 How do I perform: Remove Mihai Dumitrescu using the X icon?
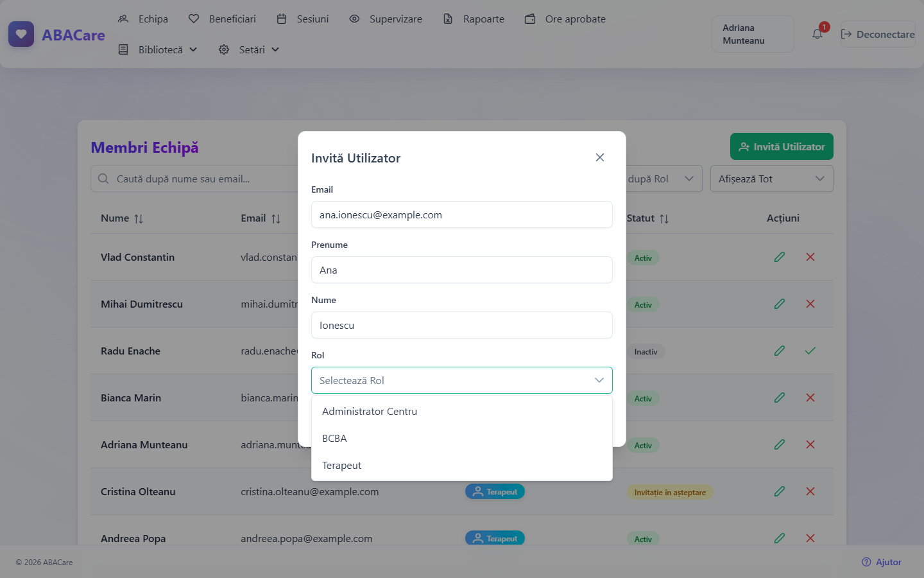tap(810, 304)
